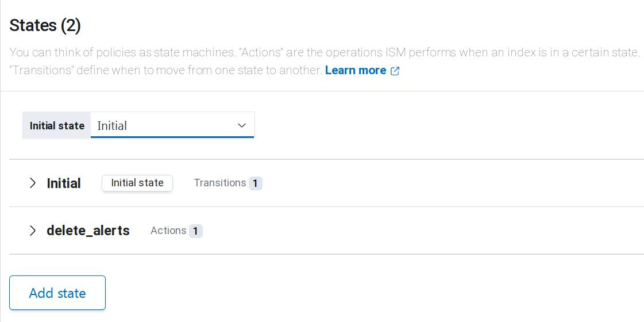Click the Transitions count badge

click(255, 183)
